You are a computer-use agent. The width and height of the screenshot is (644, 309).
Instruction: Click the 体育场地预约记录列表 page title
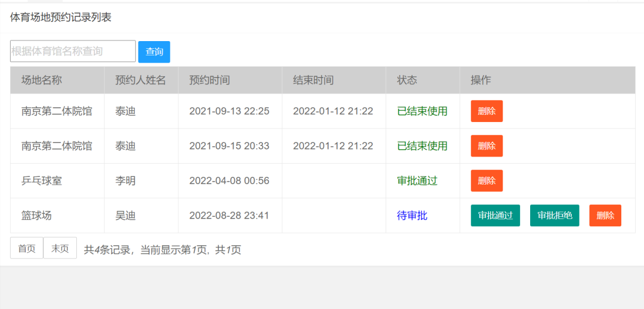click(61, 18)
